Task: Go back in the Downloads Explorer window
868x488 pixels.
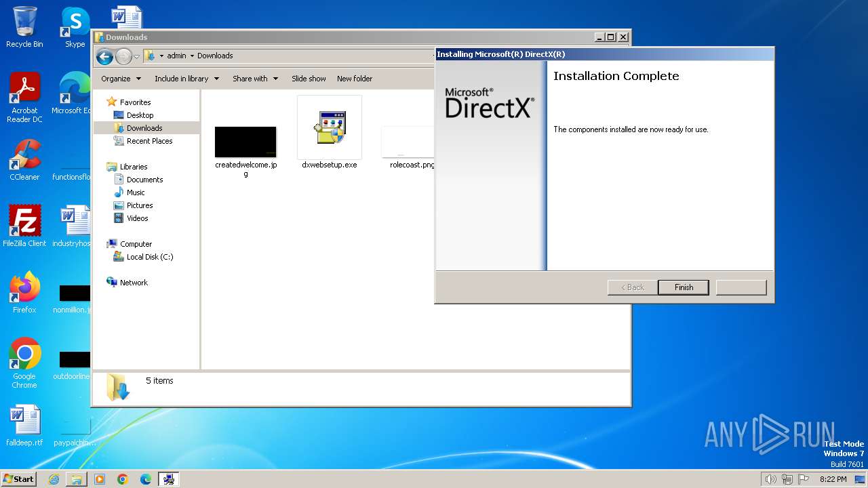Action: [104, 56]
